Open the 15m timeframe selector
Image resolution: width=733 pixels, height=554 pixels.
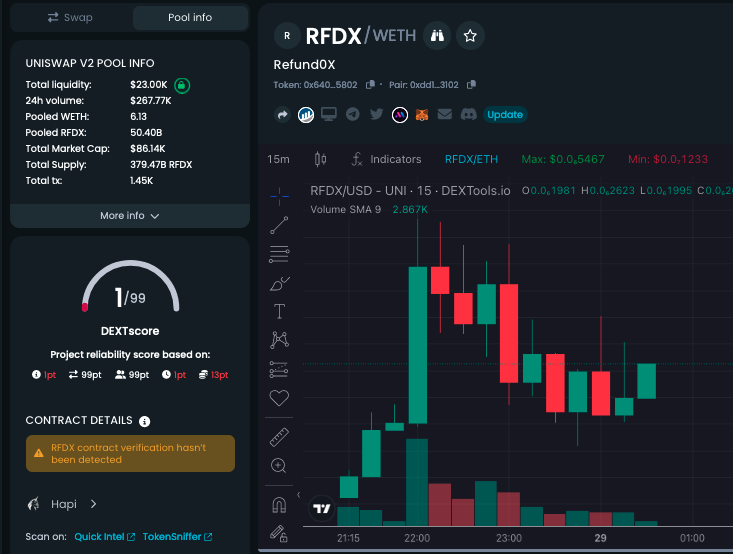click(279, 159)
